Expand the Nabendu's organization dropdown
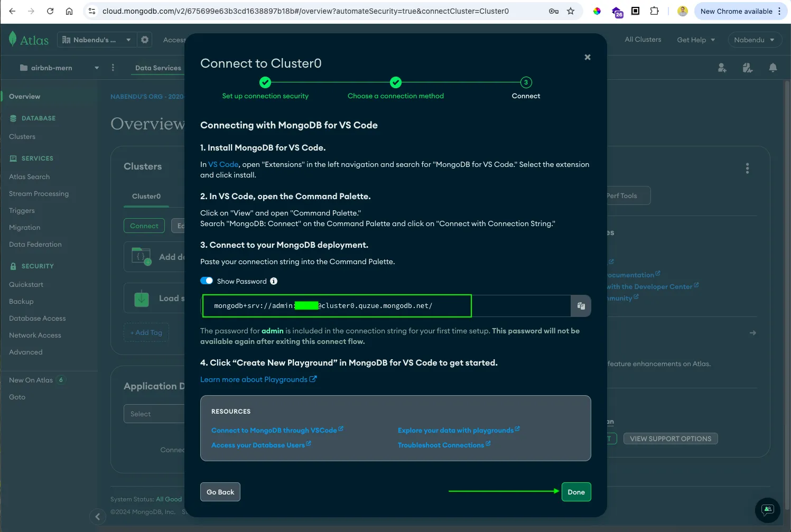Viewport: 791px width, 532px height. [x=96, y=40]
